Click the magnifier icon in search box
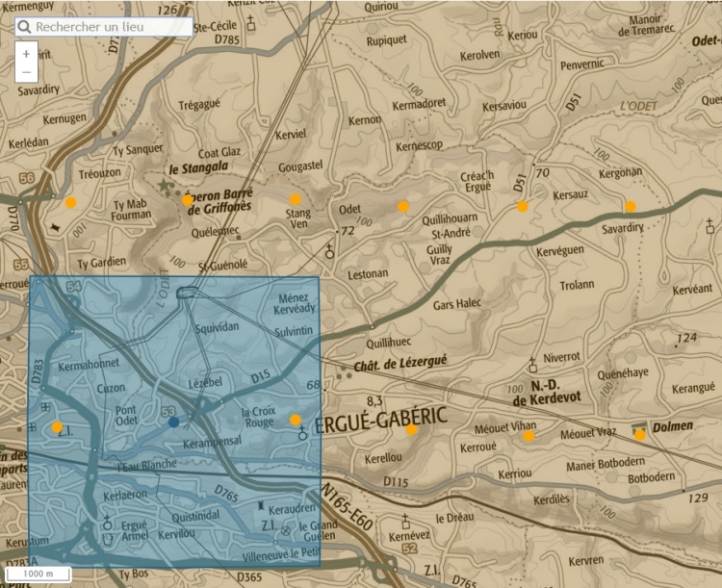The image size is (722, 588). click(x=25, y=27)
